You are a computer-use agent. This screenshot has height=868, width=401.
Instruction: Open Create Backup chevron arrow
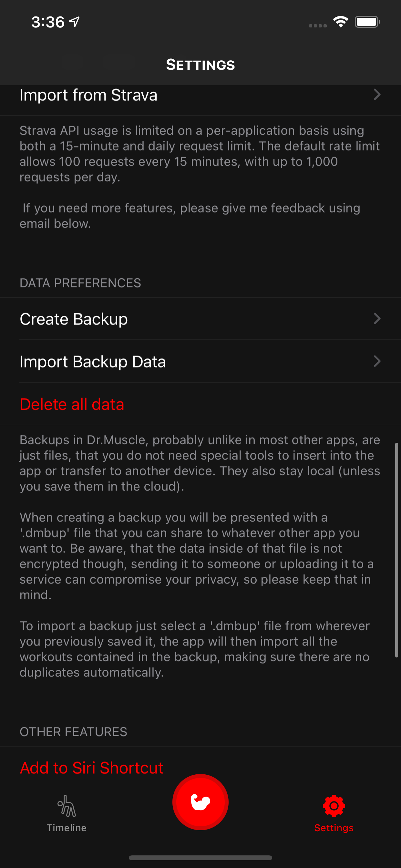pos(377,318)
